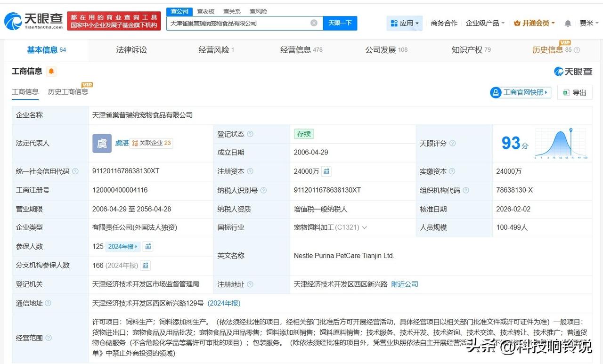This screenshot has width=603, height=364.
Task: Click the blue (2024年报) link after 新兴路129号
Action: point(224,303)
